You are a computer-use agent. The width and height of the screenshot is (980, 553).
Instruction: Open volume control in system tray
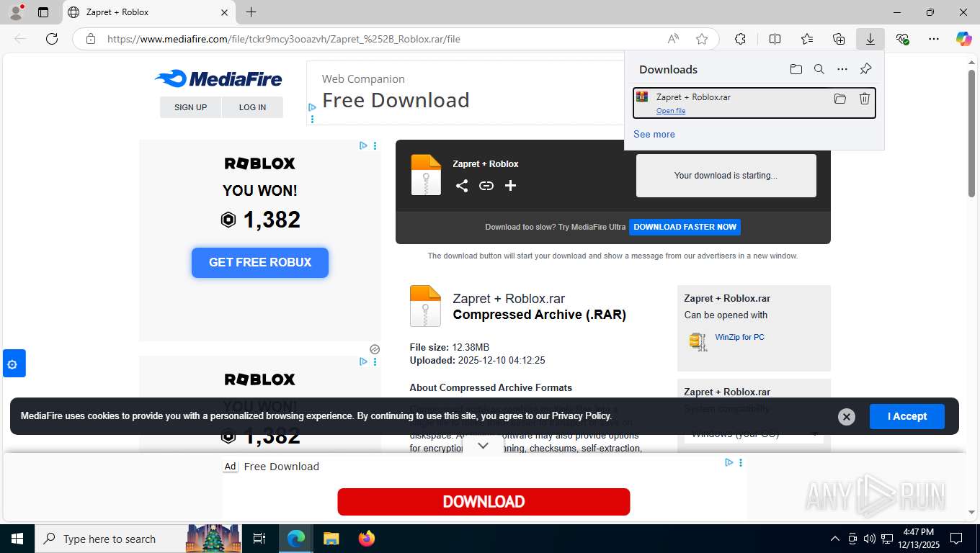[870, 539]
